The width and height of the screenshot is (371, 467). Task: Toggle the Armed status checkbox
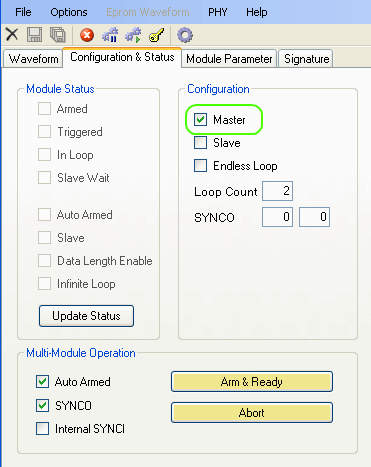click(x=44, y=109)
